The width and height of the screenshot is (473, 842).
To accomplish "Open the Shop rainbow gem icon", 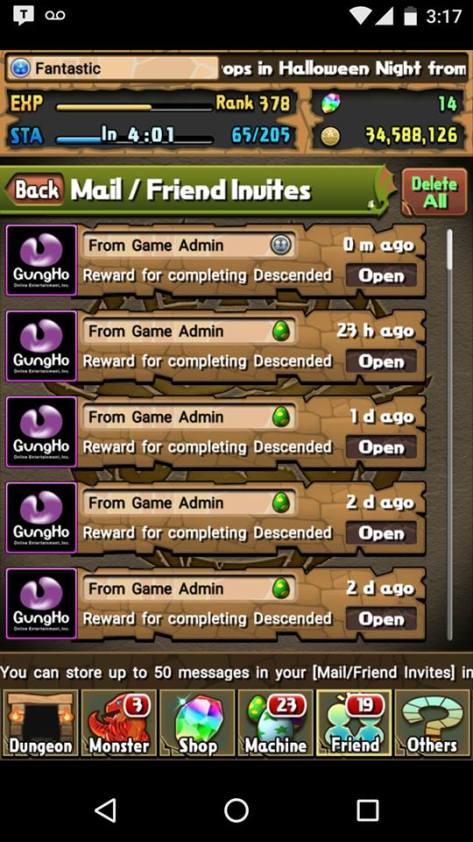I will click(x=197, y=723).
